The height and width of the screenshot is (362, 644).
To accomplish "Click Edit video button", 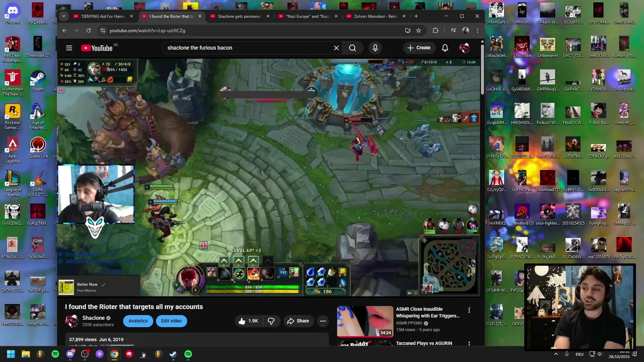I will click(171, 321).
